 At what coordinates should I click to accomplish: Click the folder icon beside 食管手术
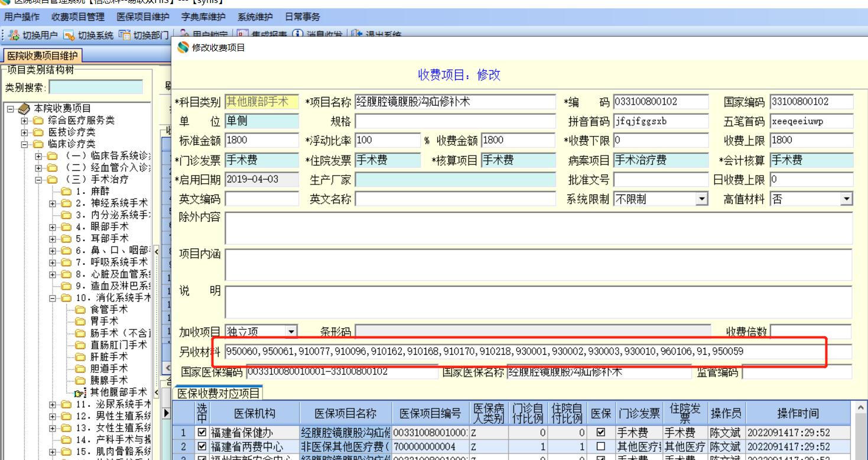[x=80, y=309]
